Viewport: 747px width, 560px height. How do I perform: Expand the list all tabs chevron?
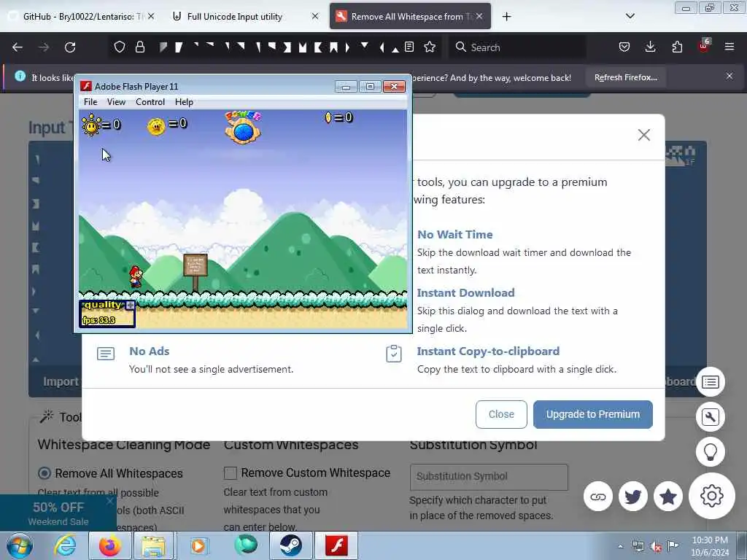(x=630, y=16)
